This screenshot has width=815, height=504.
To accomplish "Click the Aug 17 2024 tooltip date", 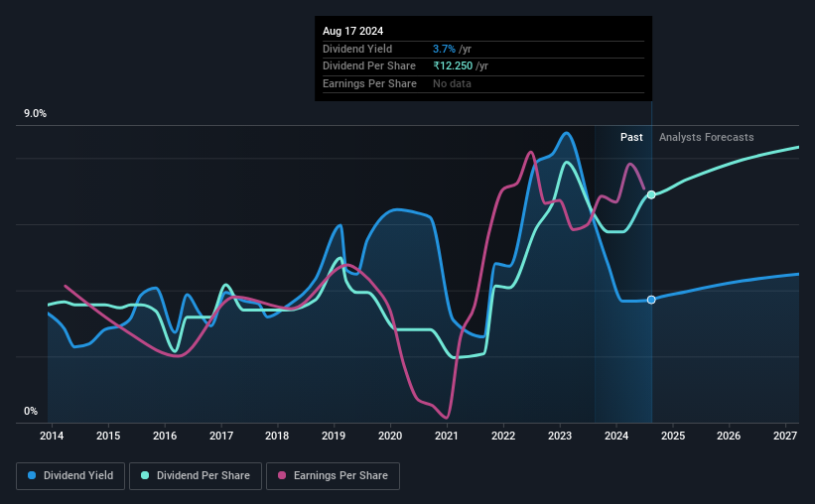I will coord(353,31).
